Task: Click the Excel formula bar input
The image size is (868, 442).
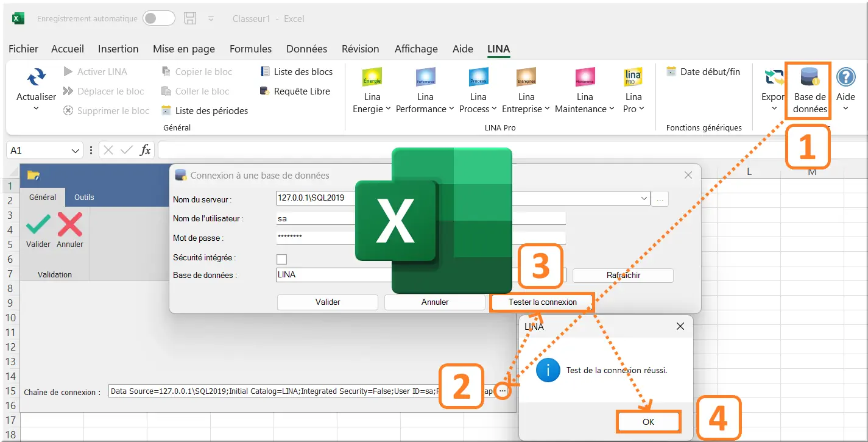Action: click(x=512, y=150)
